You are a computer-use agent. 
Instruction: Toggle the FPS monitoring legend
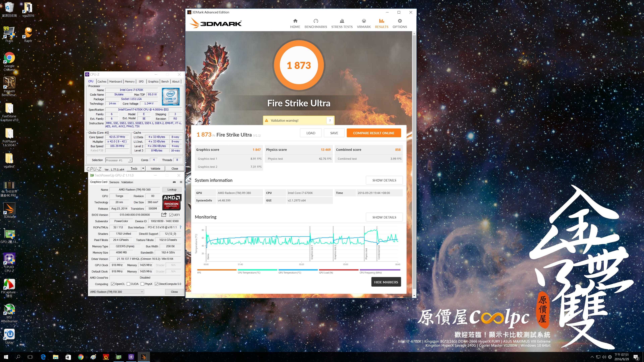coord(217,271)
